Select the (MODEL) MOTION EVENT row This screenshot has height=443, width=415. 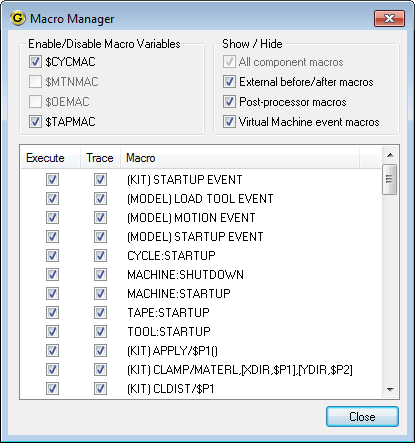201,218
